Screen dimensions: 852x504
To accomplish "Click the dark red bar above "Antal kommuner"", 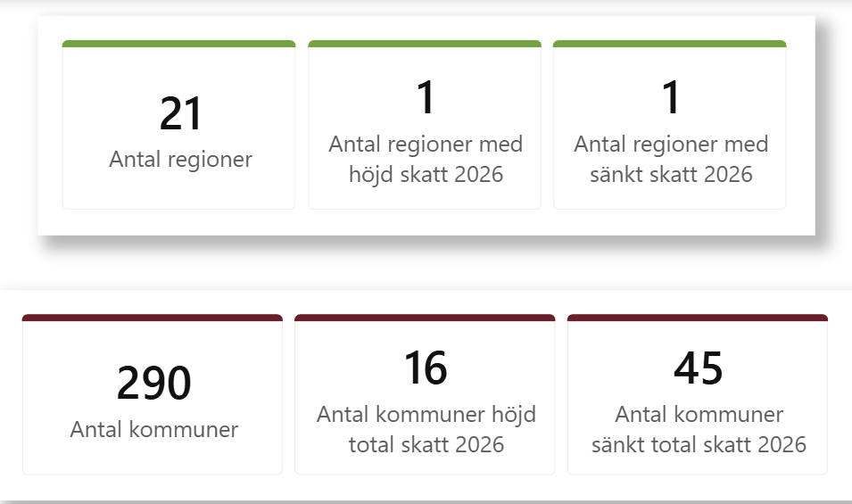I will [153, 318].
